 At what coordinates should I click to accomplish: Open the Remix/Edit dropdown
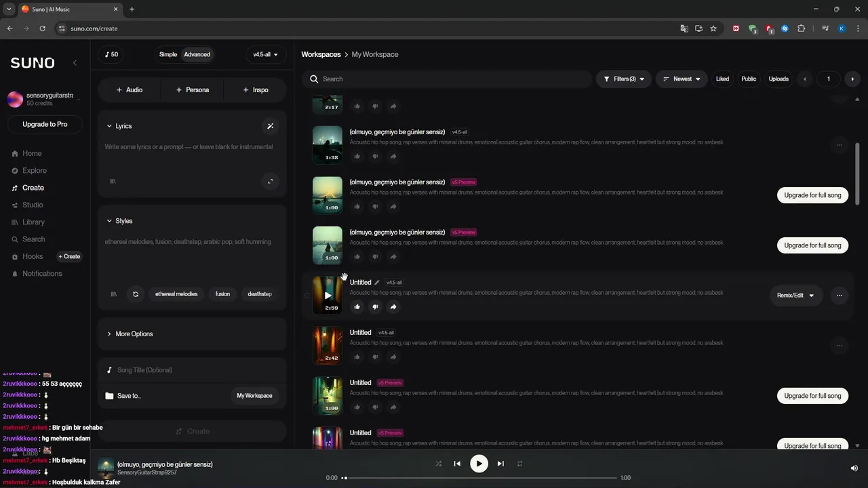pyautogui.click(x=796, y=296)
